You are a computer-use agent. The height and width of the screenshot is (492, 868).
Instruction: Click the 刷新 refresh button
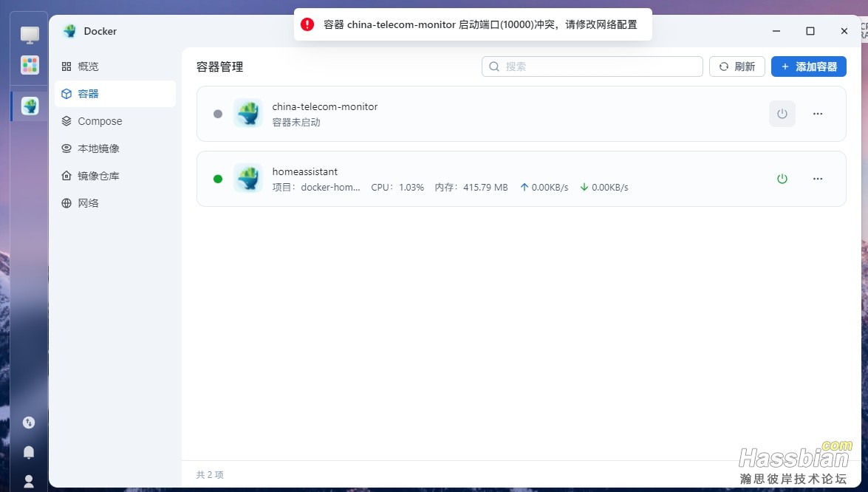coord(737,66)
